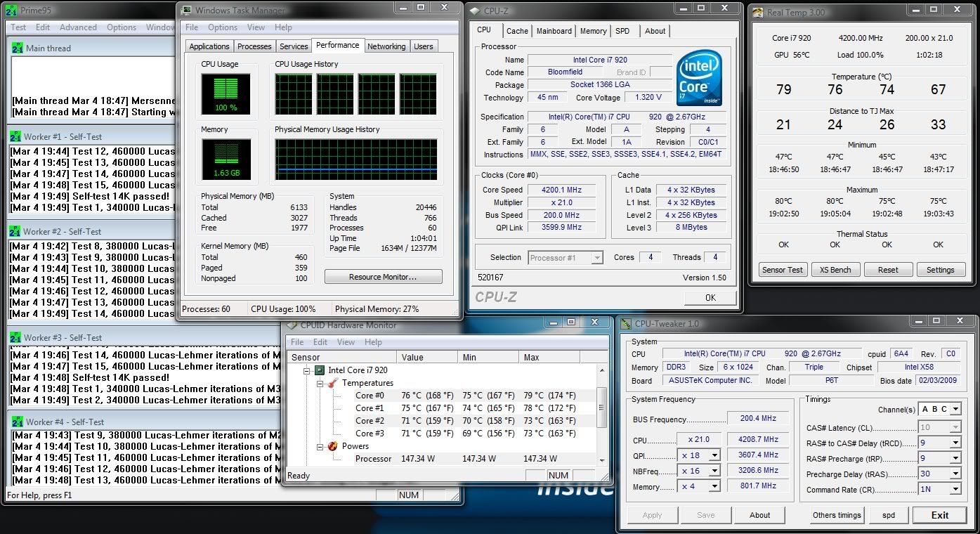Image resolution: width=980 pixels, height=534 pixels.
Task: Open the Networking tab in Task Manager
Action: [386, 46]
